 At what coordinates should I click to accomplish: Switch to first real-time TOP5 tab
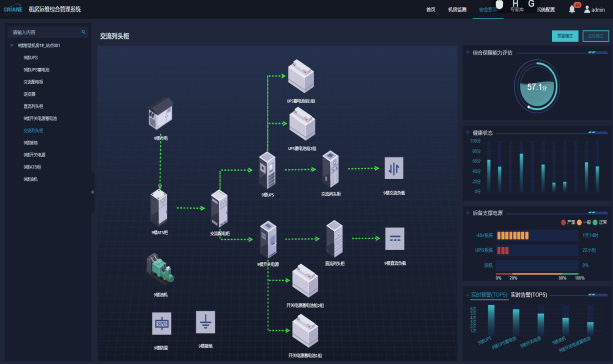[x=489, y=294]
